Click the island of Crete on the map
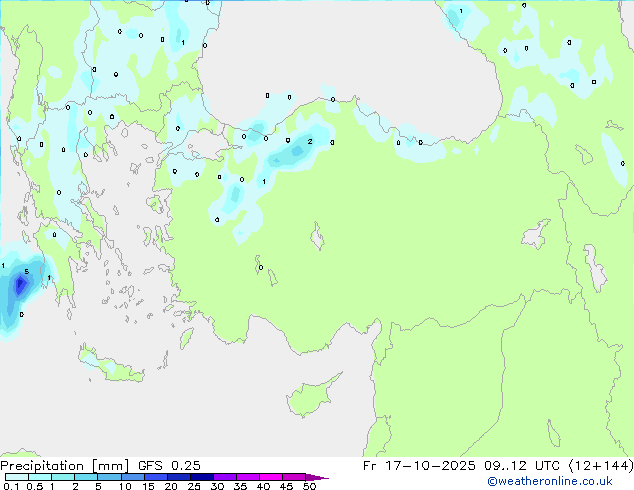 [109, 365]
